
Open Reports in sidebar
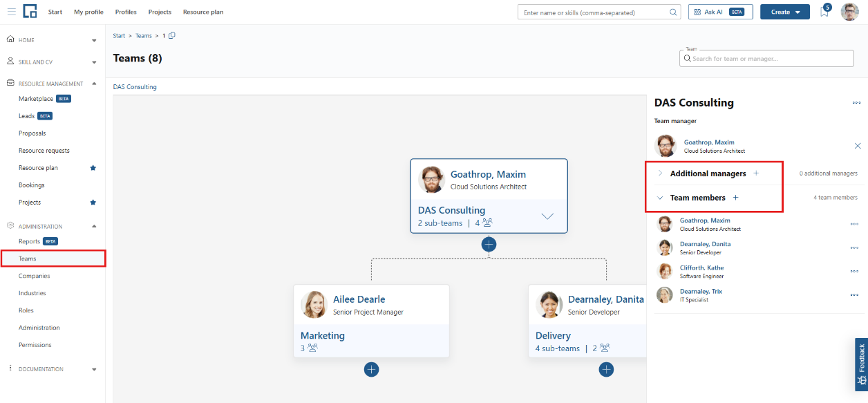pyautogui.click(x=29, y=241)
